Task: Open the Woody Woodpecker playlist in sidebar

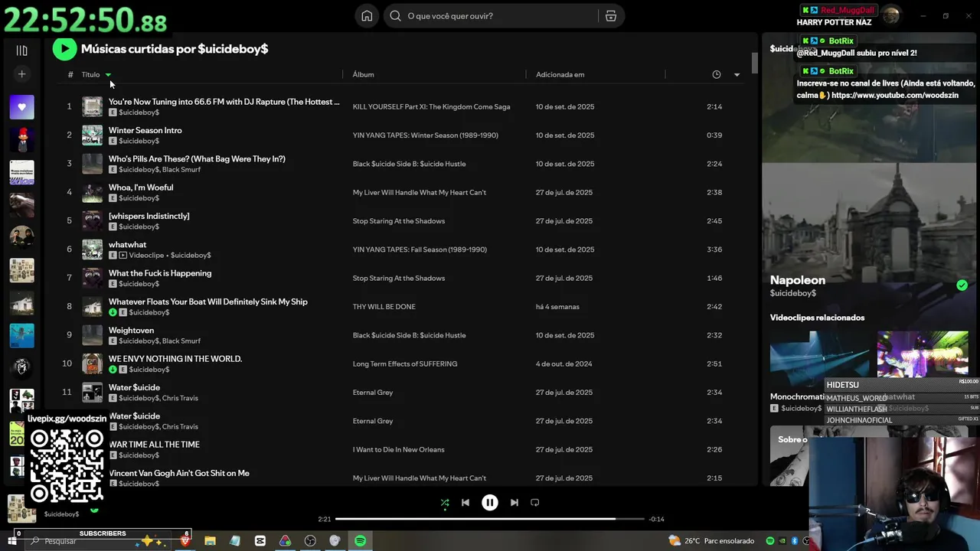Action: pos(21,140)
